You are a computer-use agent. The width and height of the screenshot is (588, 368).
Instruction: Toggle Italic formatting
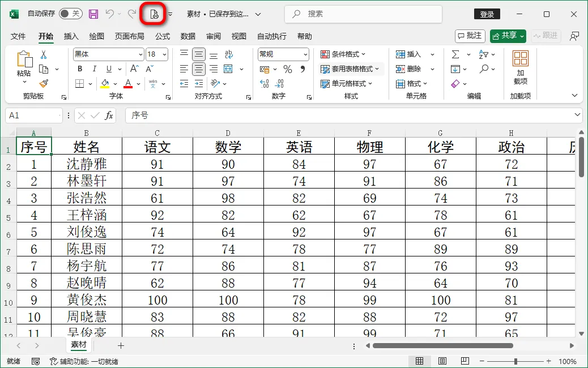(x=94, y=69)
